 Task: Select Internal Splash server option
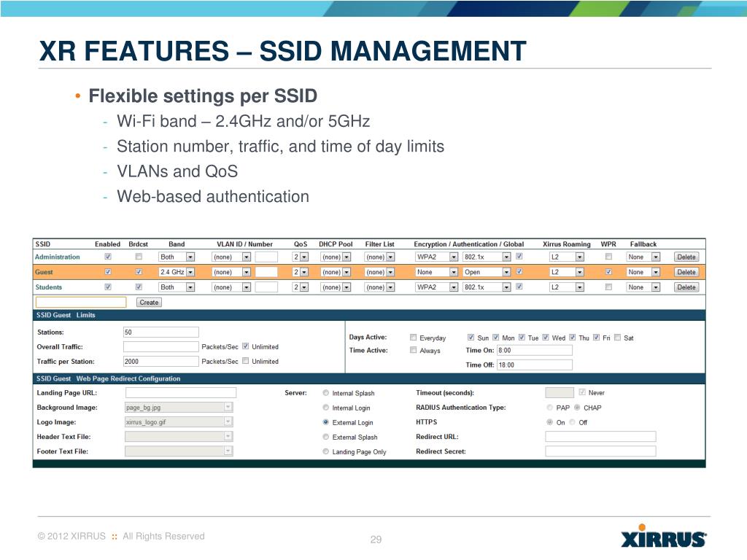(326, 393)
